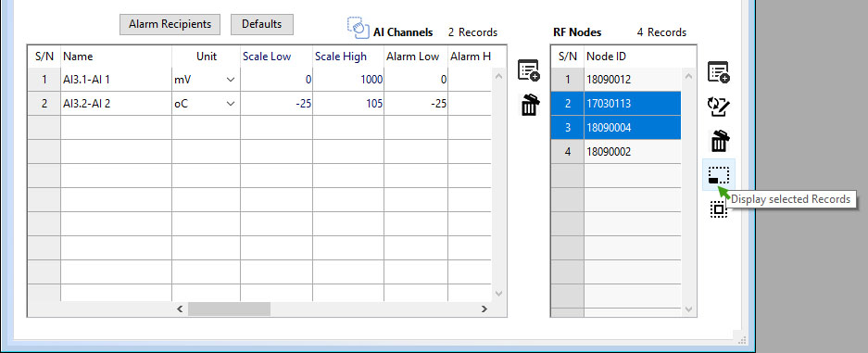Click Scale High value 1000

click(x=348, y=80)
